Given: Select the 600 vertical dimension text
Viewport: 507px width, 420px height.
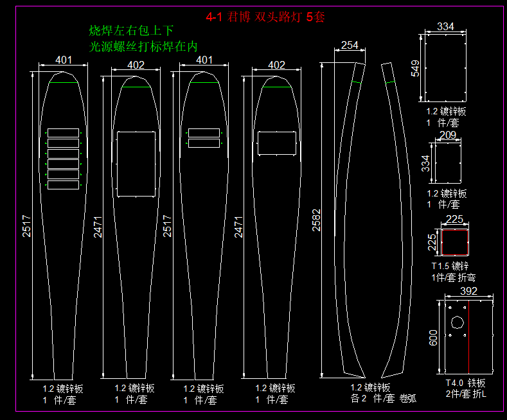Looking at the screenshot, I should (433, 337).
